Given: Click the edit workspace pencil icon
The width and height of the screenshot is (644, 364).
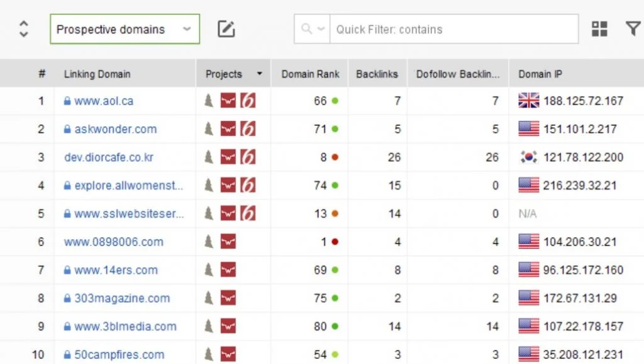Looking at the screenshot, I should (x=226, y=29).
